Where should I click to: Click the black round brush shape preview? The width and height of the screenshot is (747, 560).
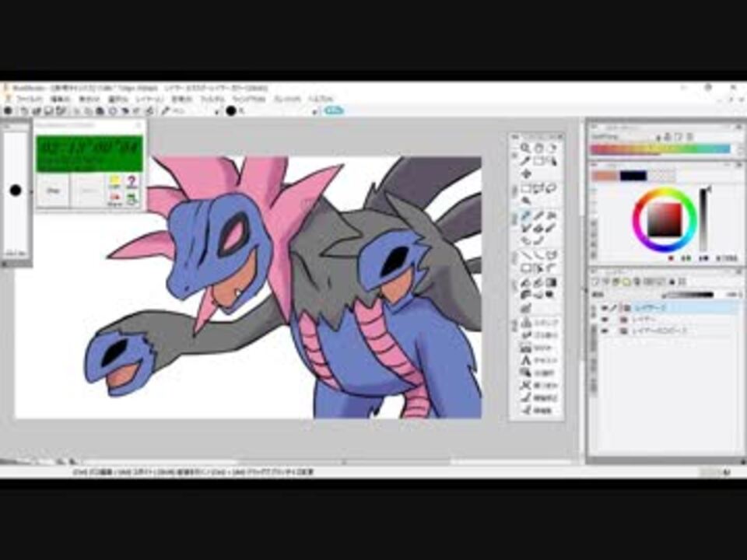pyautogui.click(x=231, y=111)
